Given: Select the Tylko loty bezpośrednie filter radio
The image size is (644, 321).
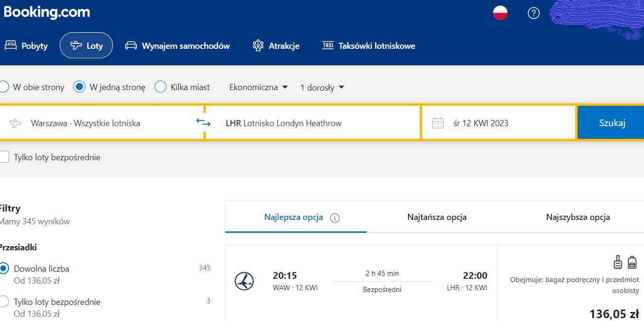Looking at the screenshot, I should [4, 302].
